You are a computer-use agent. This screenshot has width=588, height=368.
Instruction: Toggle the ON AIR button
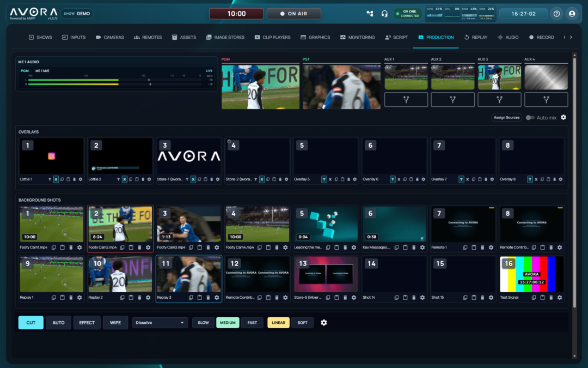pyautogui.click(x=293, y=14)
